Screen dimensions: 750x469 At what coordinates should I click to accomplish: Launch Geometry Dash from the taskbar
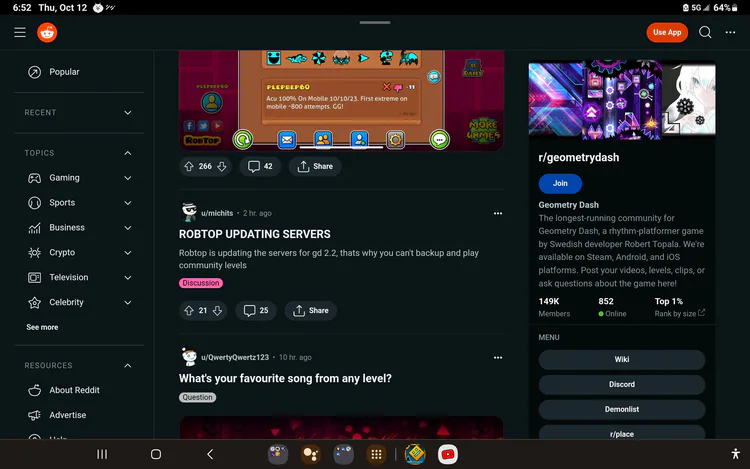(x=415, y=454)
